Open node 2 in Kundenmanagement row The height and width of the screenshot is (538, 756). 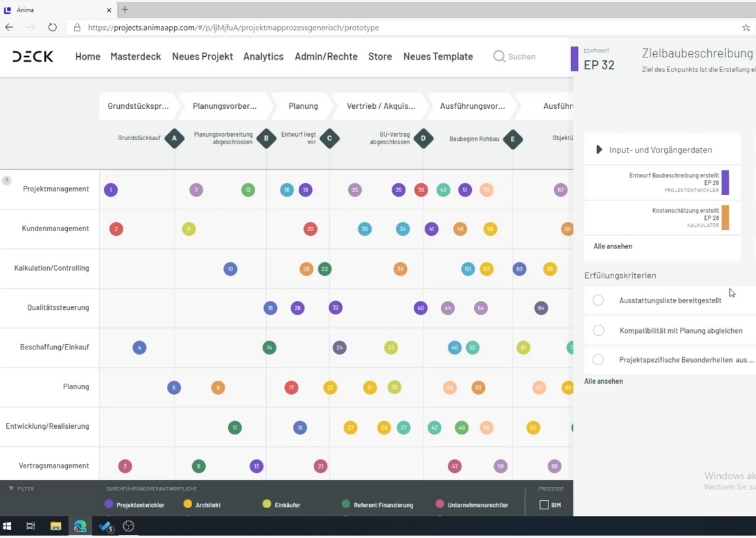116,229
